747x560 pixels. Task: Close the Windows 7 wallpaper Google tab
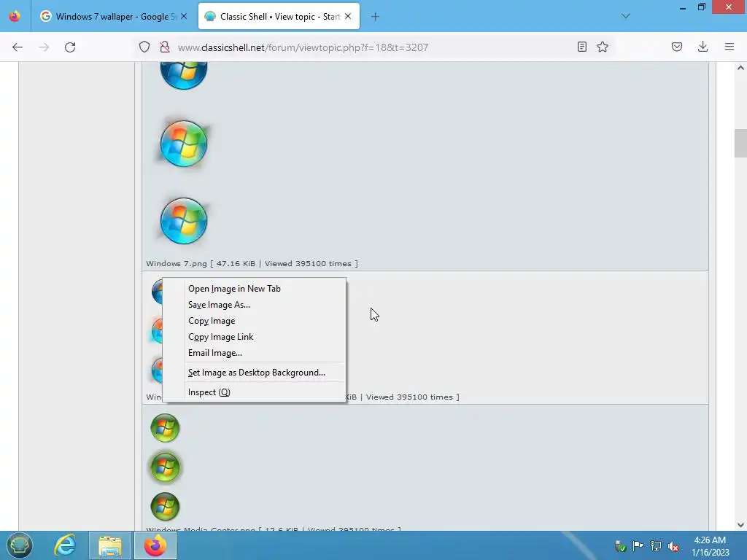184,16
